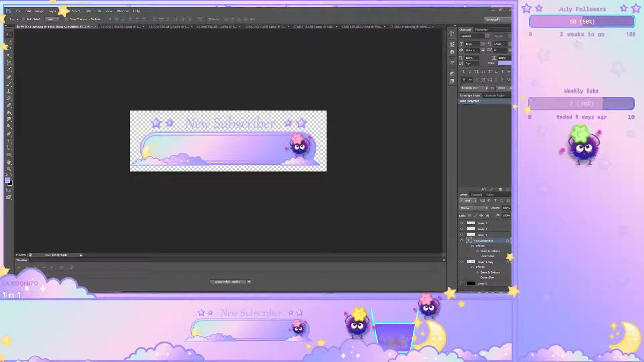This screenshot has width=644, height=362.
Task: Click the All Caps icon in Character panel
Action: point(476,71)
